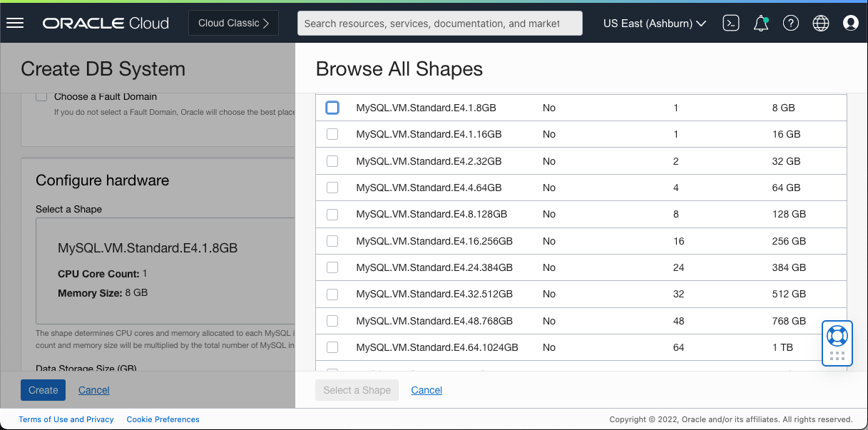Click the Create button
Screen dimensions: 868x430
tap(43, 390)
